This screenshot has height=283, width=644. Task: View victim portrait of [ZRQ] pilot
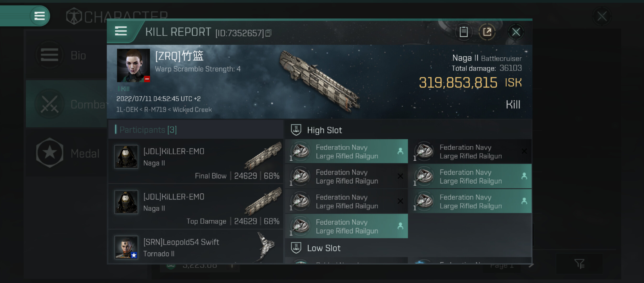(133, 65)
